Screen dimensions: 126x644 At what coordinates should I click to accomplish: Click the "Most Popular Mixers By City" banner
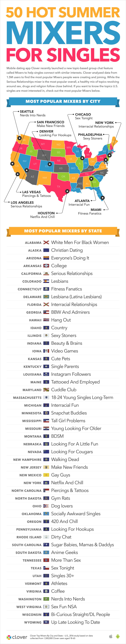point(63,102)
